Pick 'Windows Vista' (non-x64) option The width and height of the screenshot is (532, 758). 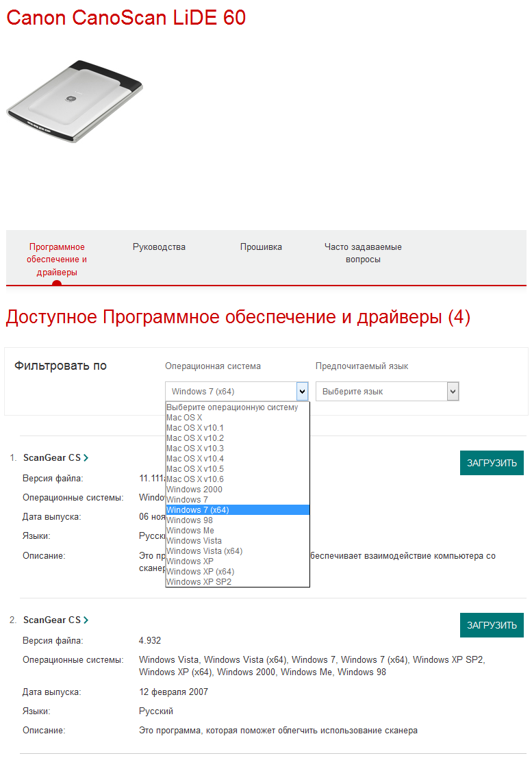pyautogui.click(x=238, y=541)
